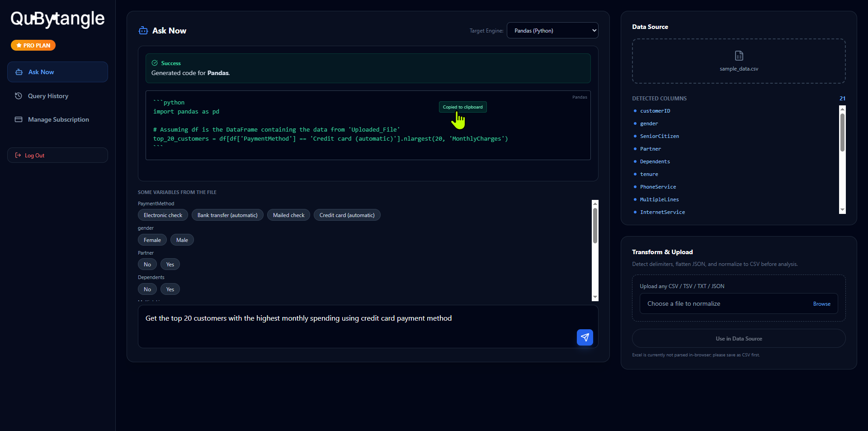868x431 pixels.
Task: Click the PaymentMethod variable label
Action: 156,204
